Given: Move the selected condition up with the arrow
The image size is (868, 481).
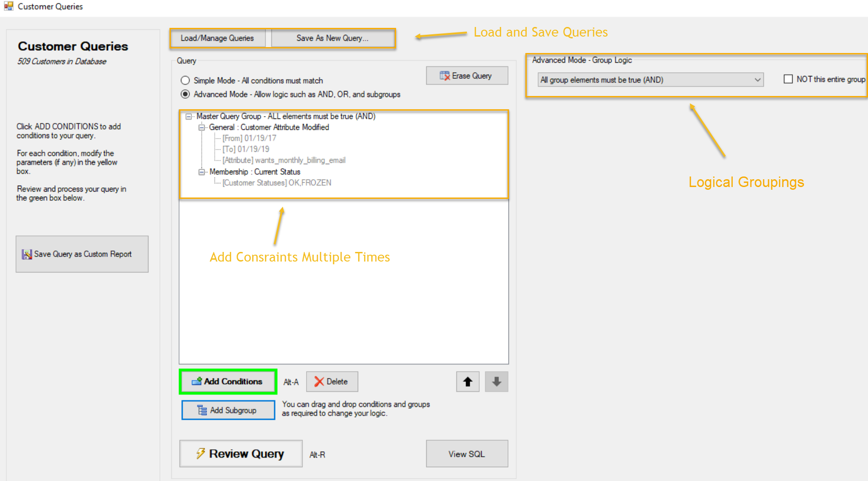Looking at the screenshot, I should click(468, 382).
